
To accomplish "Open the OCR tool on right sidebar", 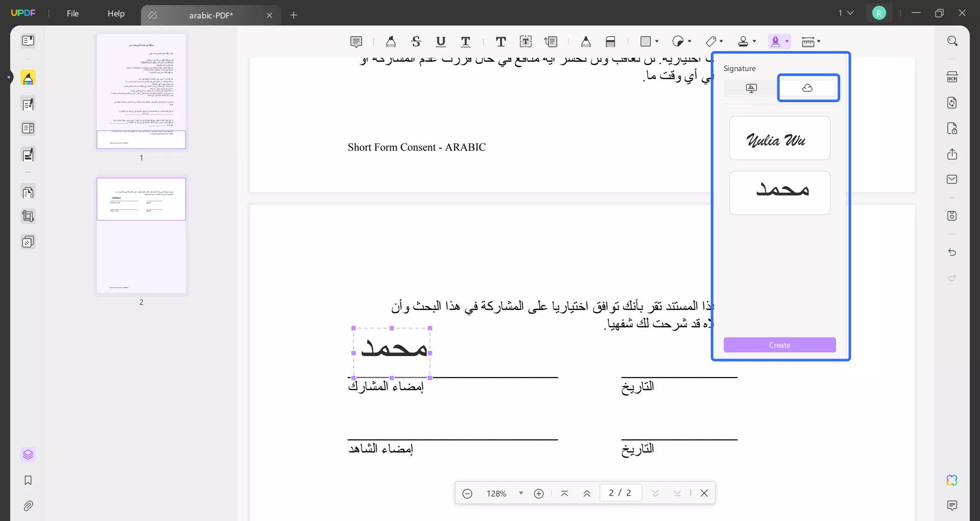I will (952, 76).
